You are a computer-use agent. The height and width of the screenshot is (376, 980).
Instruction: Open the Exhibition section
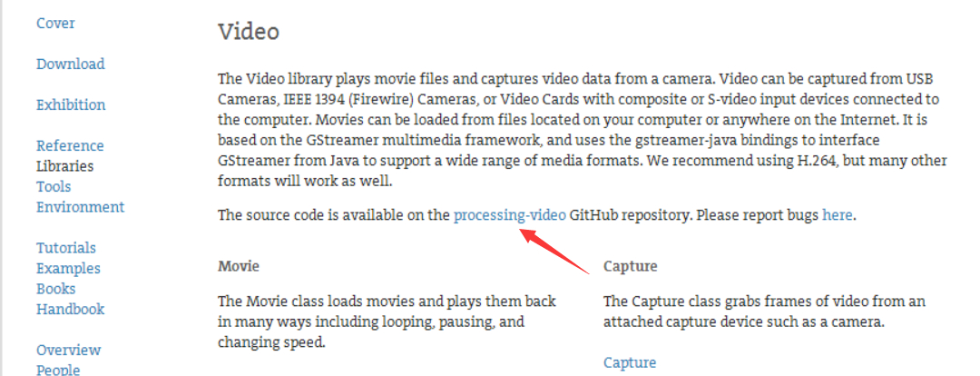71,104
